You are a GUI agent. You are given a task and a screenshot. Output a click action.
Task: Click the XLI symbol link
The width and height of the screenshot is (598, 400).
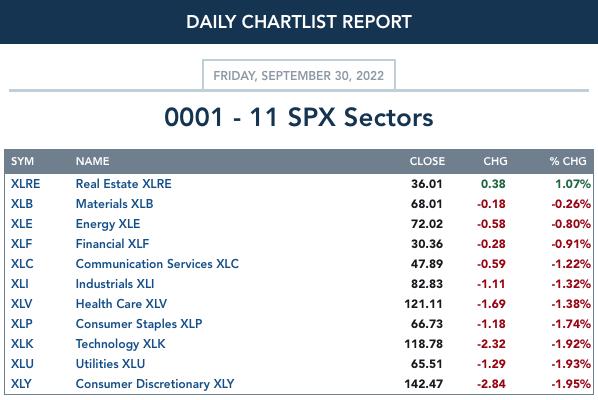coord(19,284)
